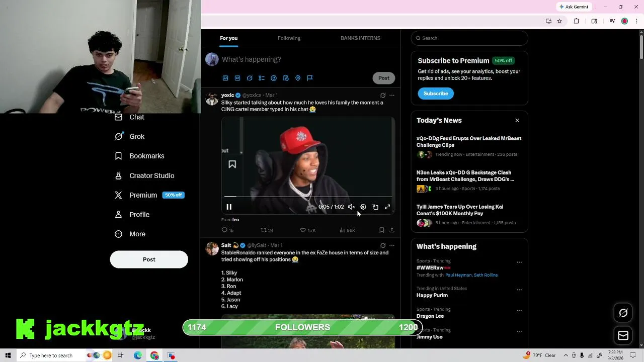Click the Ask Gemini button
The width and height of the screenshot is (644, 362).
[x=574, y=7]
